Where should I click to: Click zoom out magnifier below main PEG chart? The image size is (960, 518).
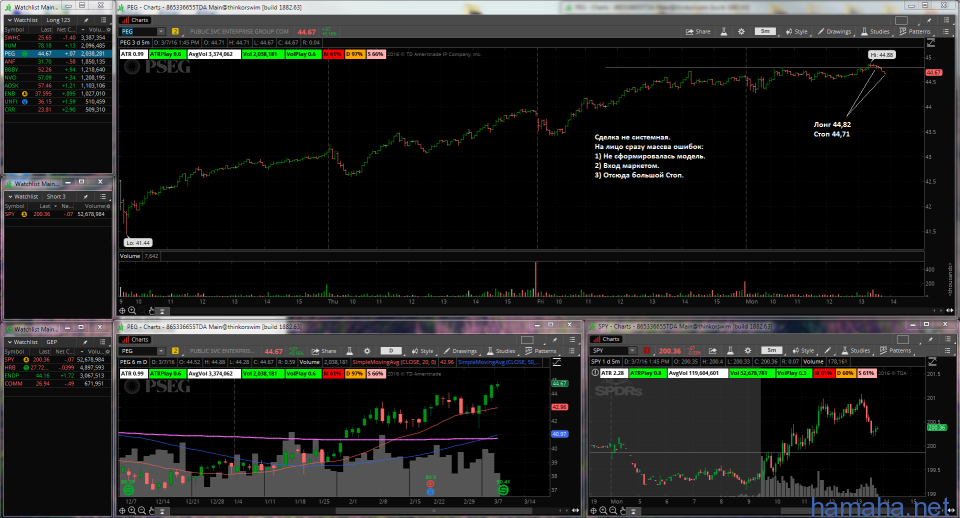(142, 310)
